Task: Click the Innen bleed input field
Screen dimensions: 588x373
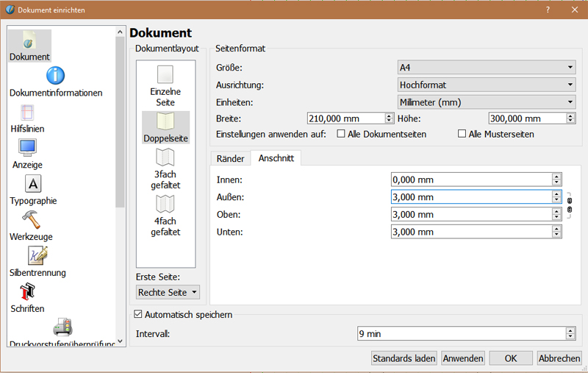Action: [x=470, y=180]
